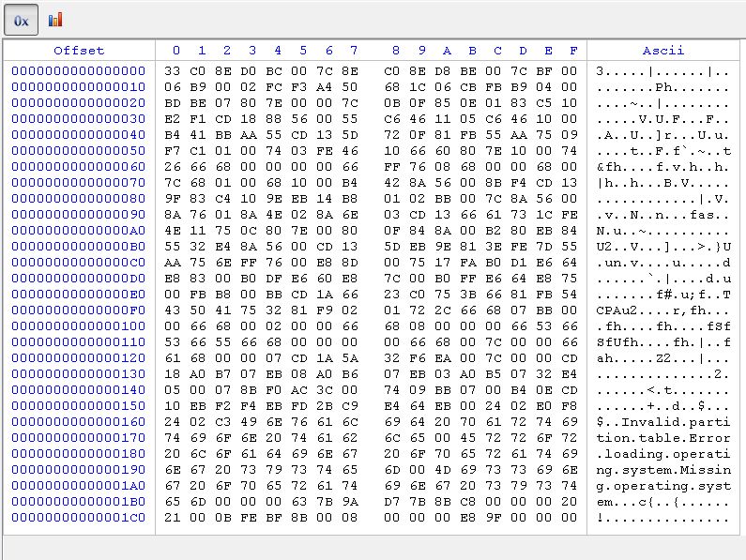Image resolution: width=746 pixels, height=560 pixels.
Task: Toggle the 0x hexadecimal offset display button
Action: click(x=22, y=19)
